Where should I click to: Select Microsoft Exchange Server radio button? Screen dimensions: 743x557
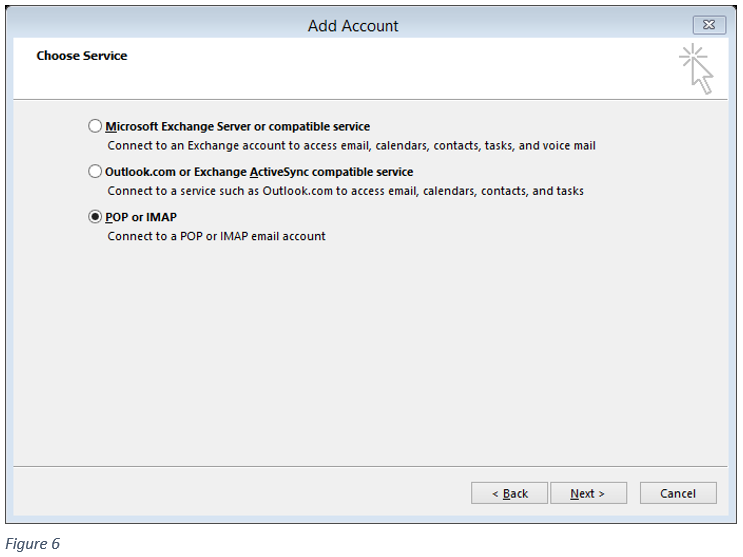pos(95,126)
